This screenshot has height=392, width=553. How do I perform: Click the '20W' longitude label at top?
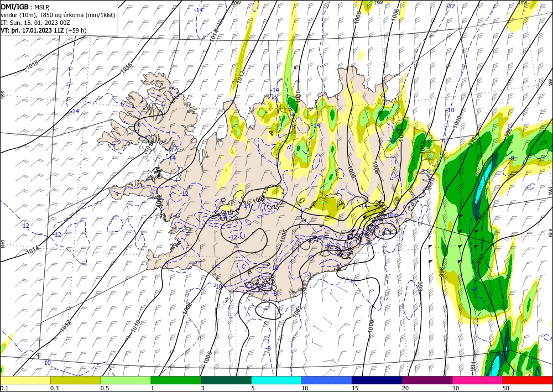tap(236, 3)
